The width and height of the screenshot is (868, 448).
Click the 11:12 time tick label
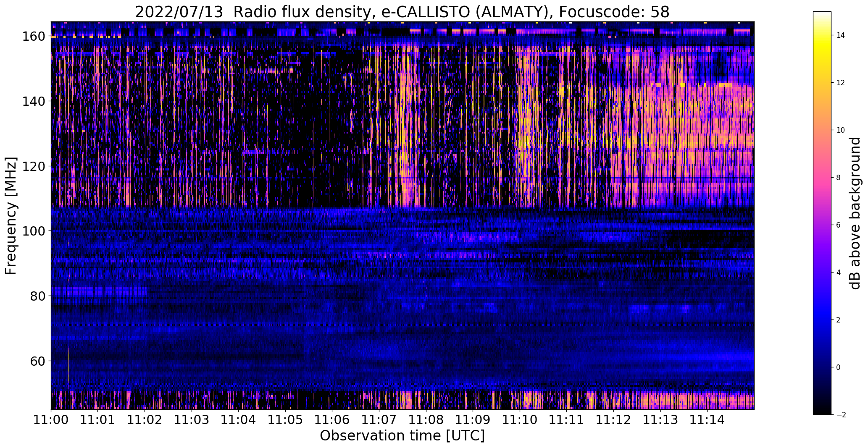pos(613,419)
